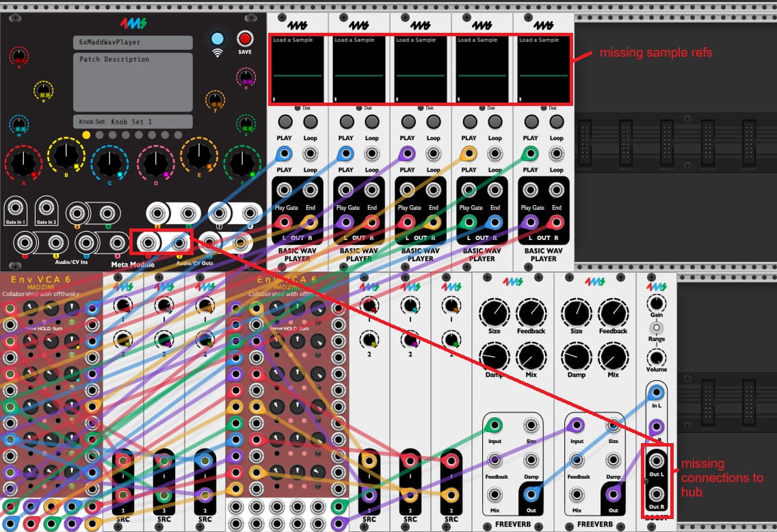Screen dimensions: 777x532
Task: Click the Out R jack on the rightmost module
Action: 656,494
